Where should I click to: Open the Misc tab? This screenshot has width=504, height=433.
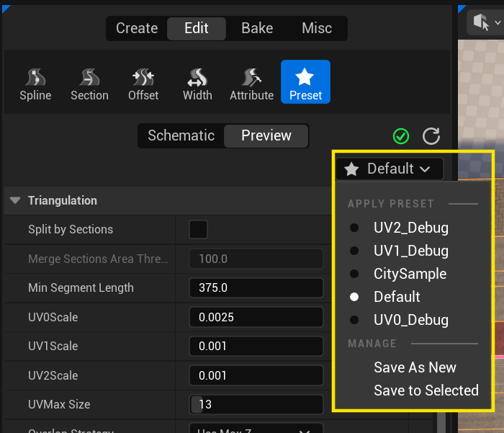(317, 28)
